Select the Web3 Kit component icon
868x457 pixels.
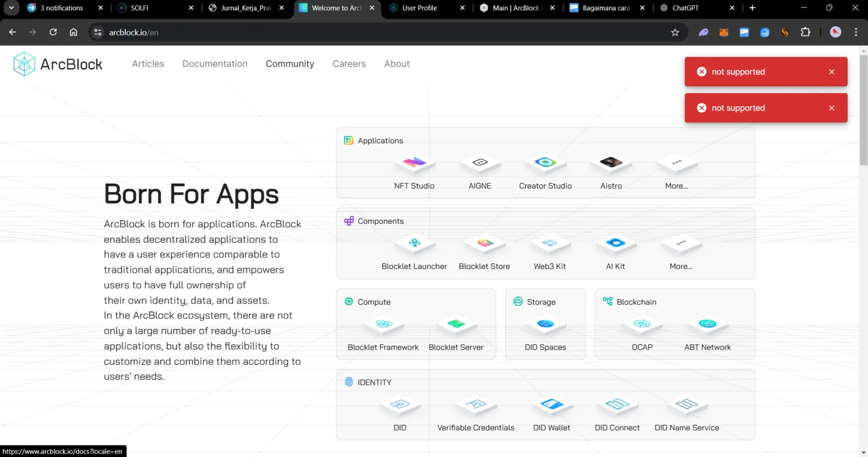pos(550,244)
